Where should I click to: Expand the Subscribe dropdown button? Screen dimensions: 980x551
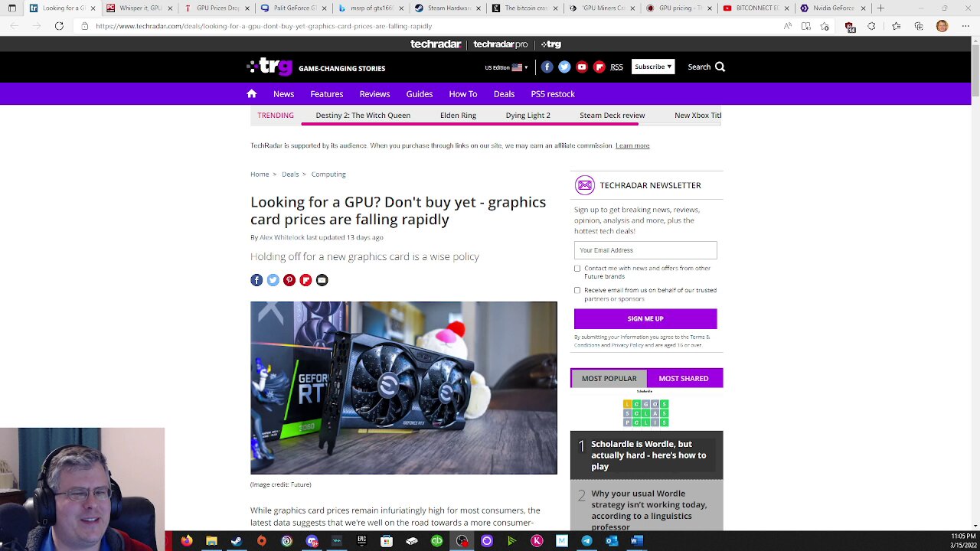coord(653,67)
